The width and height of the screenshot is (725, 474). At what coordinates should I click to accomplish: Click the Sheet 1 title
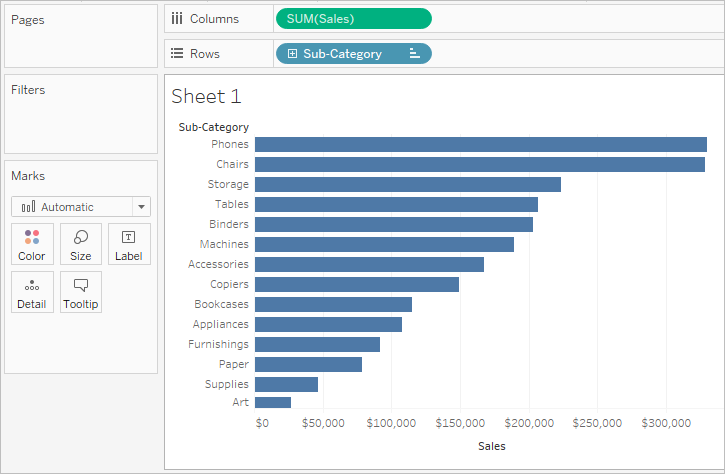[206, 96]
